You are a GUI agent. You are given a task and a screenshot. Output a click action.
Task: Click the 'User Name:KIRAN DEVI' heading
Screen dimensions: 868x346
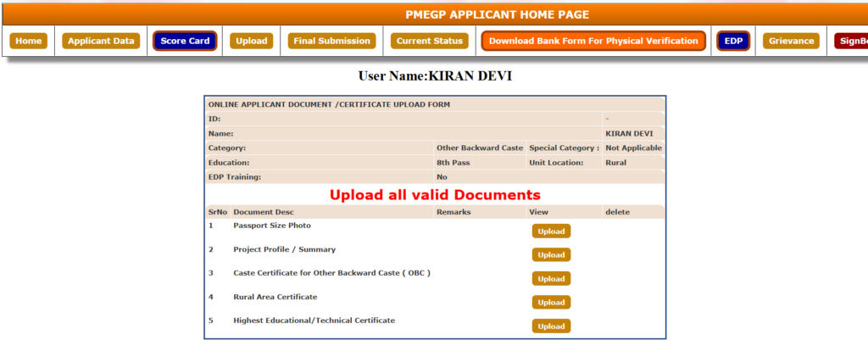point(435,75)
